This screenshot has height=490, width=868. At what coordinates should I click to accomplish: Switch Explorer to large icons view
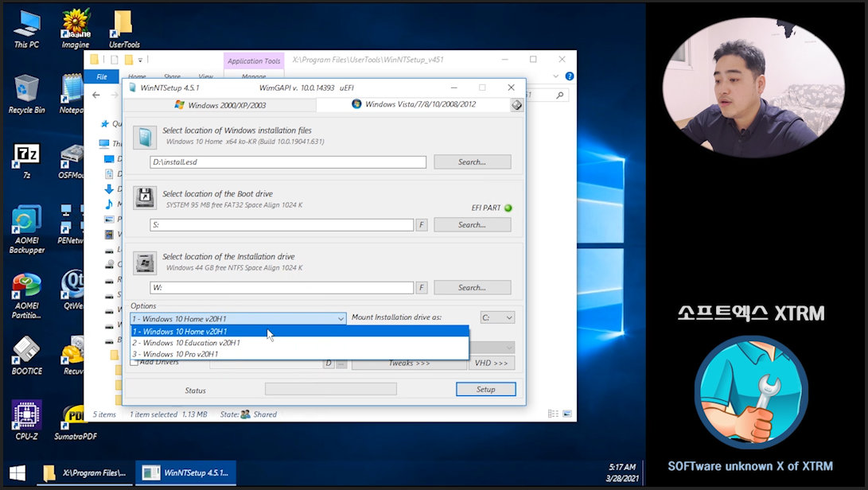[x=566, y=414]
